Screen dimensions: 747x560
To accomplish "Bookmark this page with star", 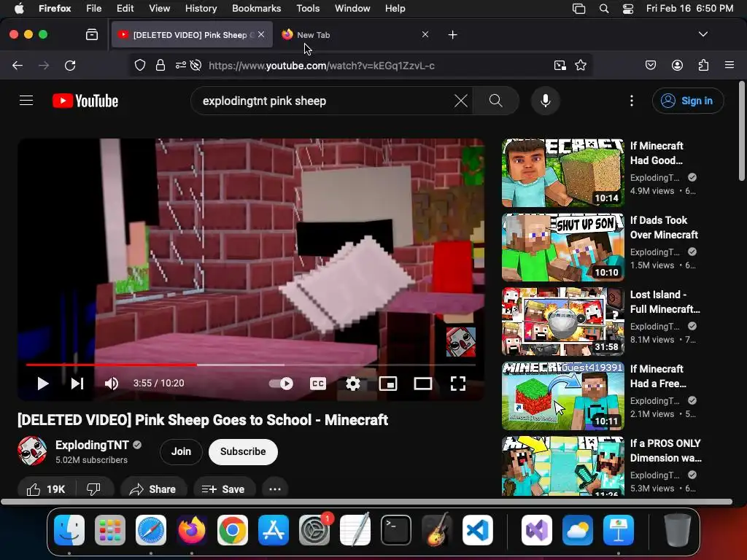I will coord(580,65).
